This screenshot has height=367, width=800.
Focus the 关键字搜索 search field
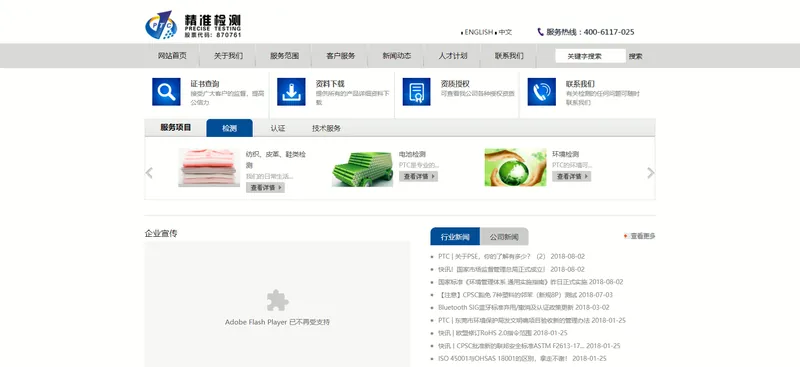[590, 56]
